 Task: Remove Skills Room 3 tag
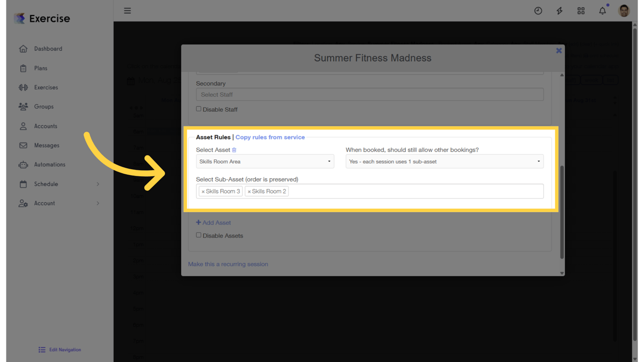pos(203,191)
